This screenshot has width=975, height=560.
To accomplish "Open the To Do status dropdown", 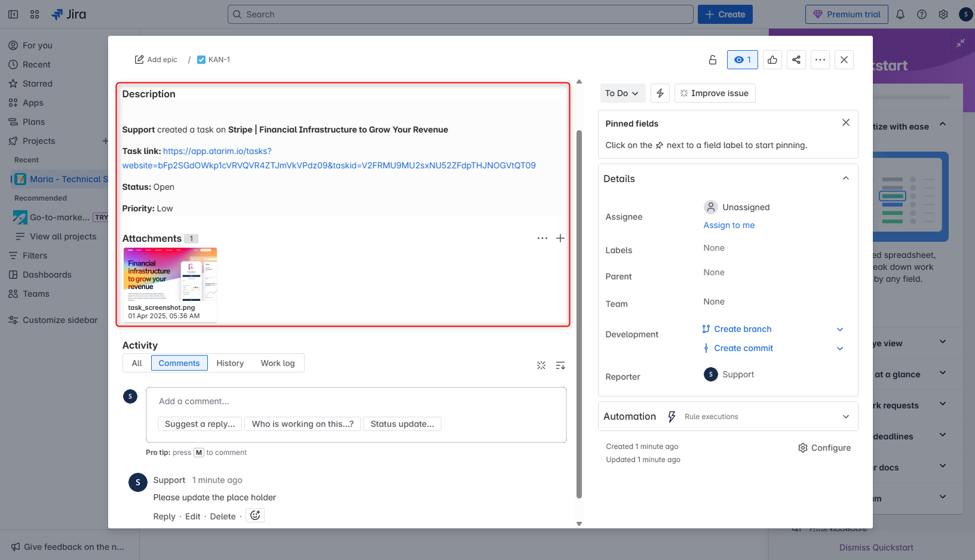I will tap(622, 93).
